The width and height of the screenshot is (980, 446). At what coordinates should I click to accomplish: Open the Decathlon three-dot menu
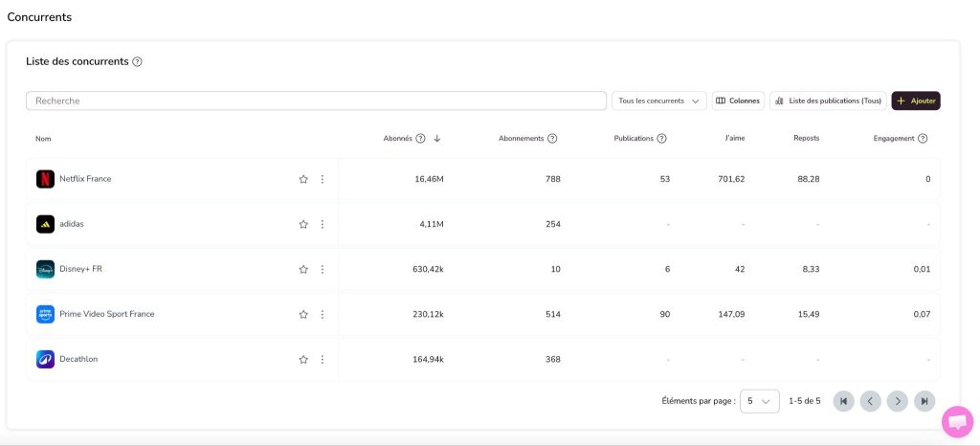[323, 359]
